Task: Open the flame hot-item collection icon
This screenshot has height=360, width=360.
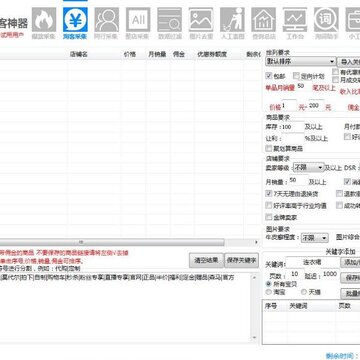Action: (44, 20)
